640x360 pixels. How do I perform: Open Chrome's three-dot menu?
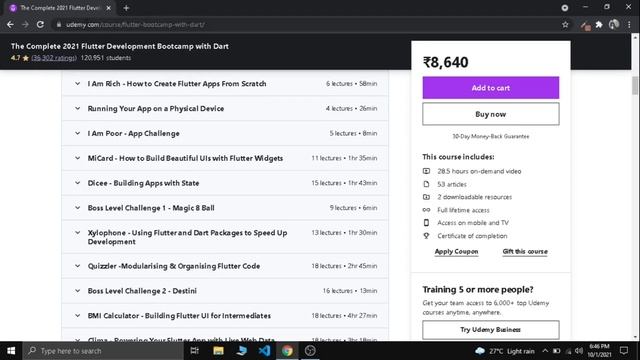tap(629, 25)
